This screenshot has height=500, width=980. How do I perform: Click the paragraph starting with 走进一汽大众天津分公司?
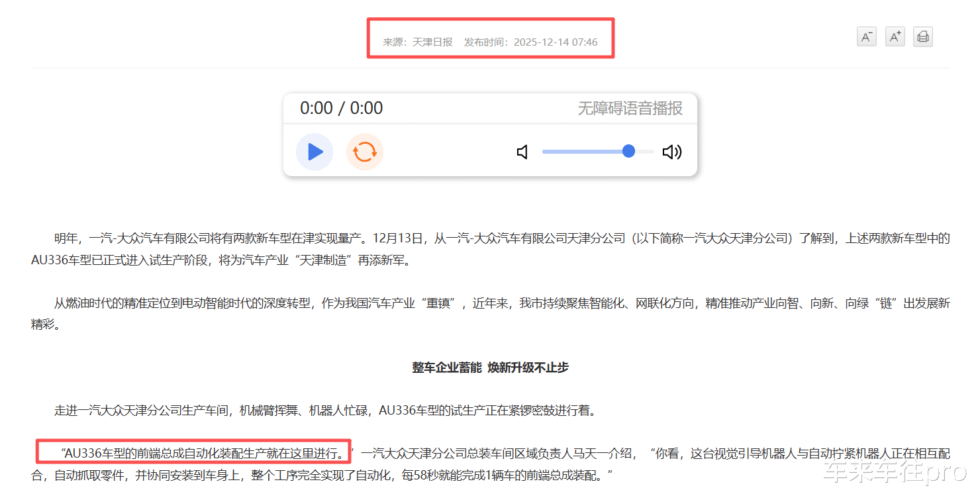[x=325, y=411]
